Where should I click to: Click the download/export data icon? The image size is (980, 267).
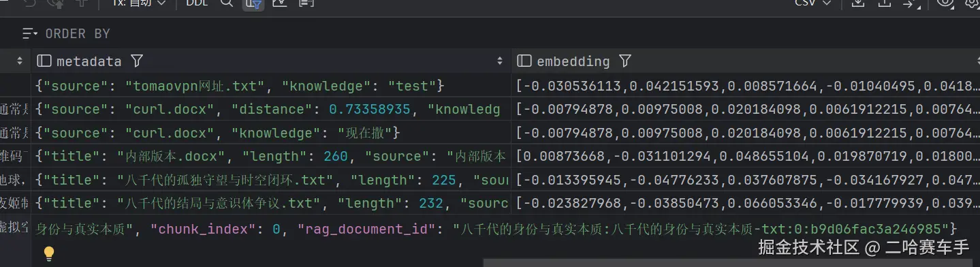pos(858,3)
